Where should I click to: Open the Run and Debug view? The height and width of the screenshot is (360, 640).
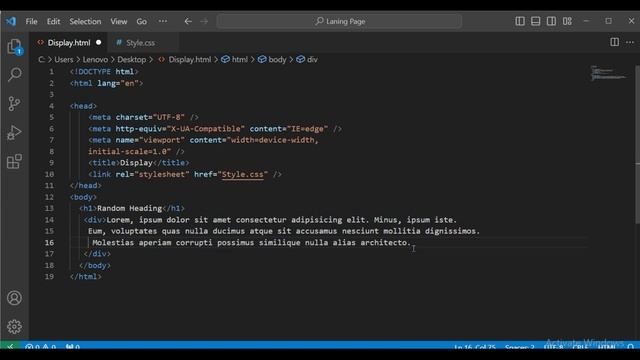(x=15, y=132)
